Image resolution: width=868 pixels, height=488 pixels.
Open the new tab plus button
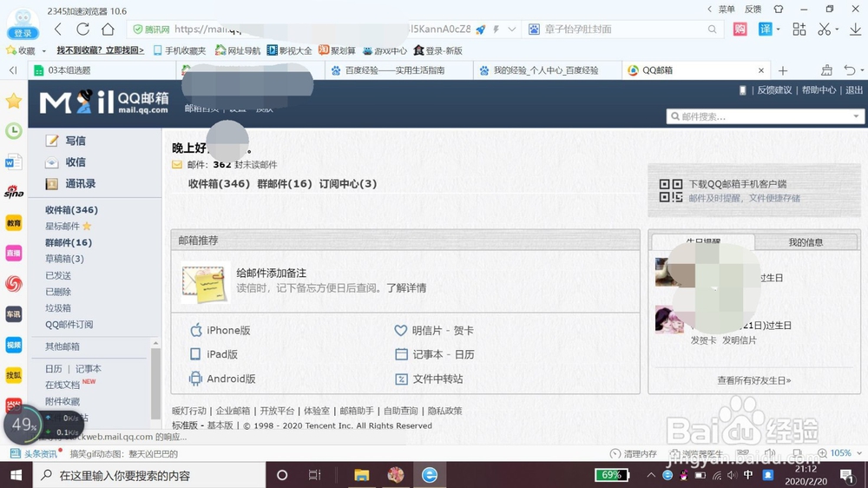[x=783, y=70]
